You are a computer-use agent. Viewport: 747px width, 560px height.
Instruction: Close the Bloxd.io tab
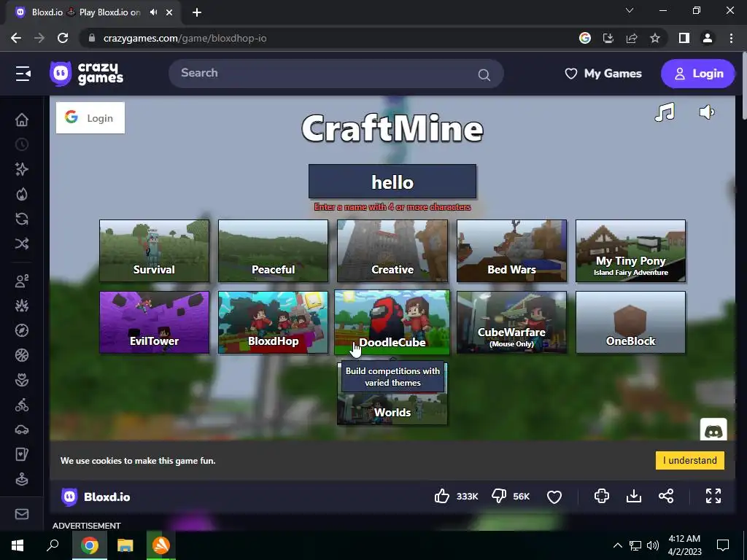point(169,12)
